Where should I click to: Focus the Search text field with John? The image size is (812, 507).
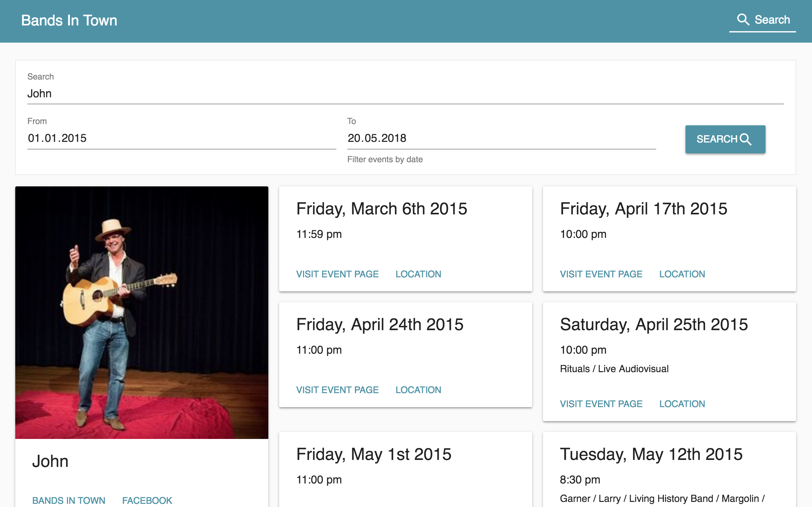click(x=405, y=94)
